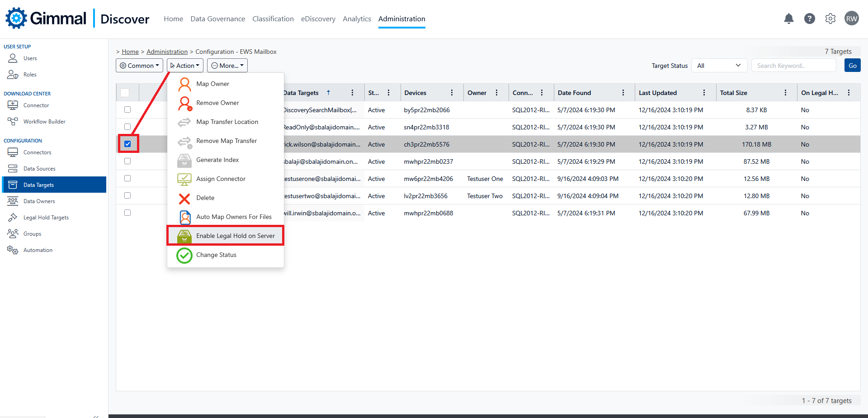Check the testuserone mailbox row checkbox
Image resolution: width=868 pixels, height=418 pixels.
(x=127, y=178)
